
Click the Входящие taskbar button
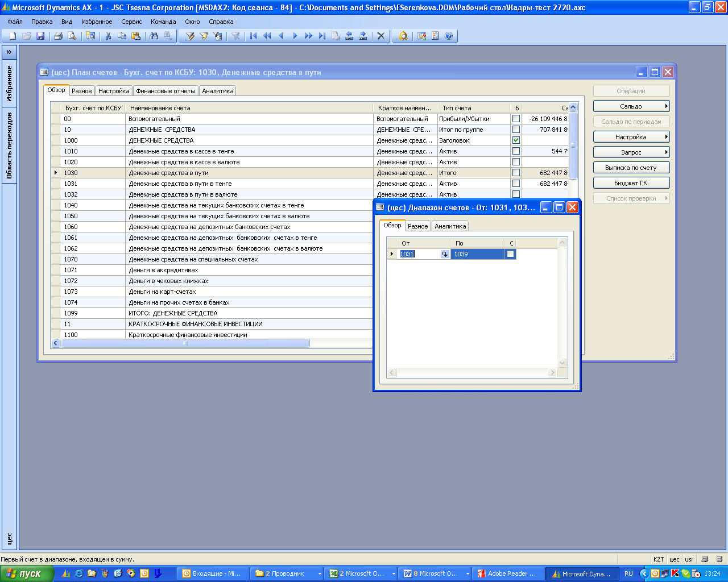[213, 574]
